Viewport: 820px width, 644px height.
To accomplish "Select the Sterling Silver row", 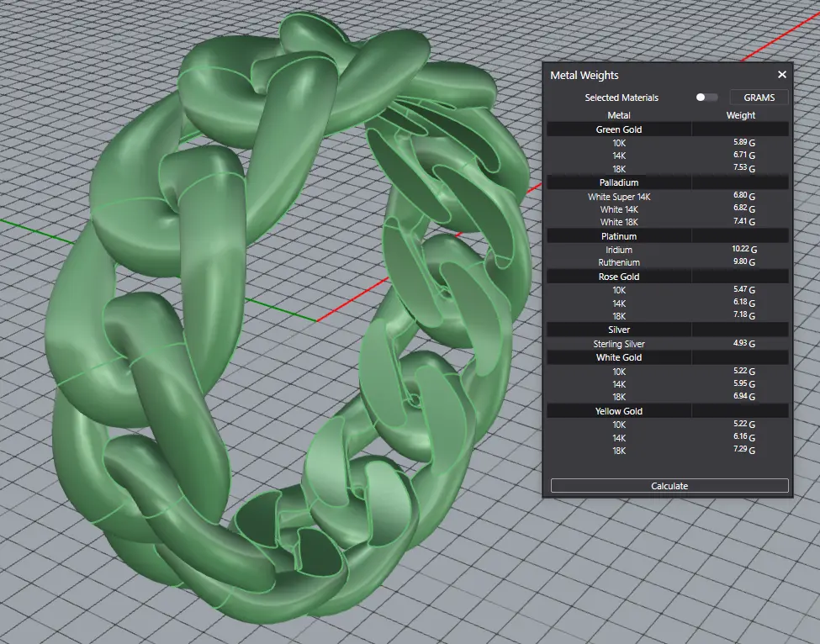I will 619,344.
